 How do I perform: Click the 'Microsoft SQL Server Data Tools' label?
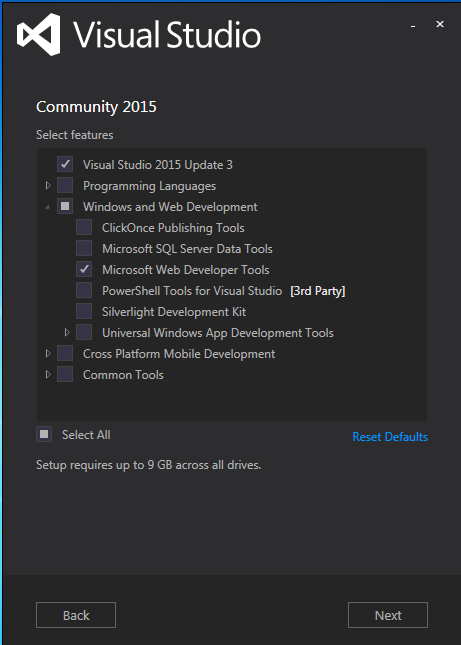(187, 249)
